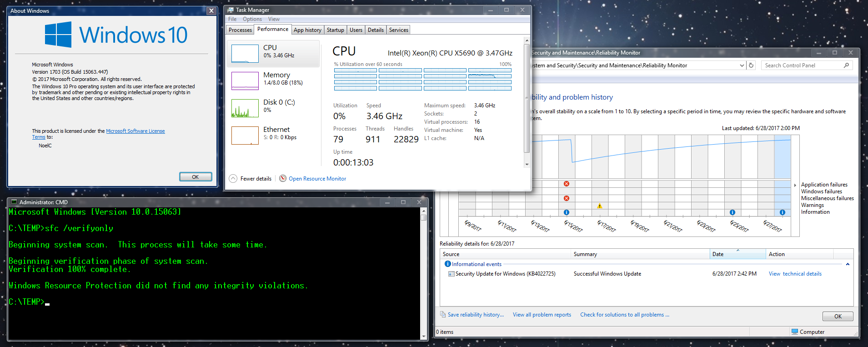The height and width of the screenshot is (347, 868).
Task: Click the CMD window vertical scrollbar
Action: click(x=424, y=273)
